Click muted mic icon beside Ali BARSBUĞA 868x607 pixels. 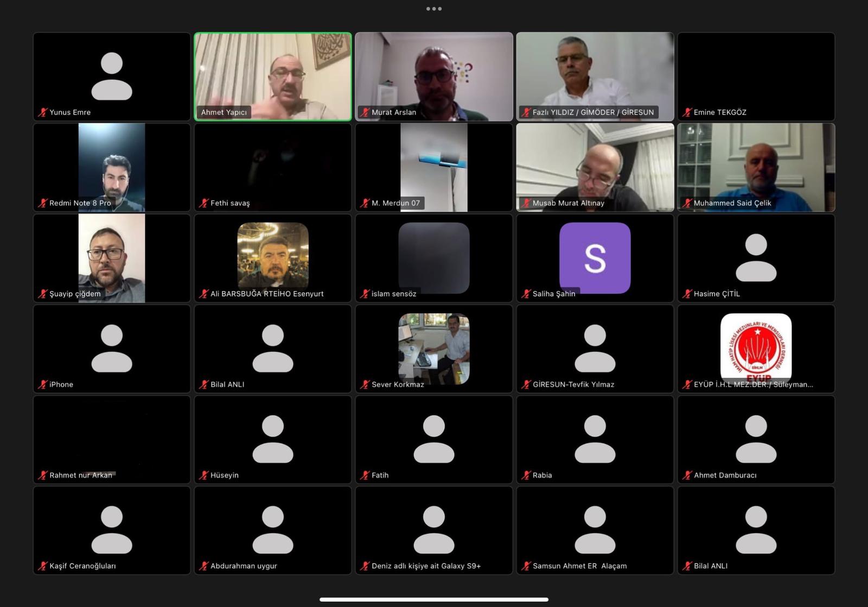click(204, 294)
